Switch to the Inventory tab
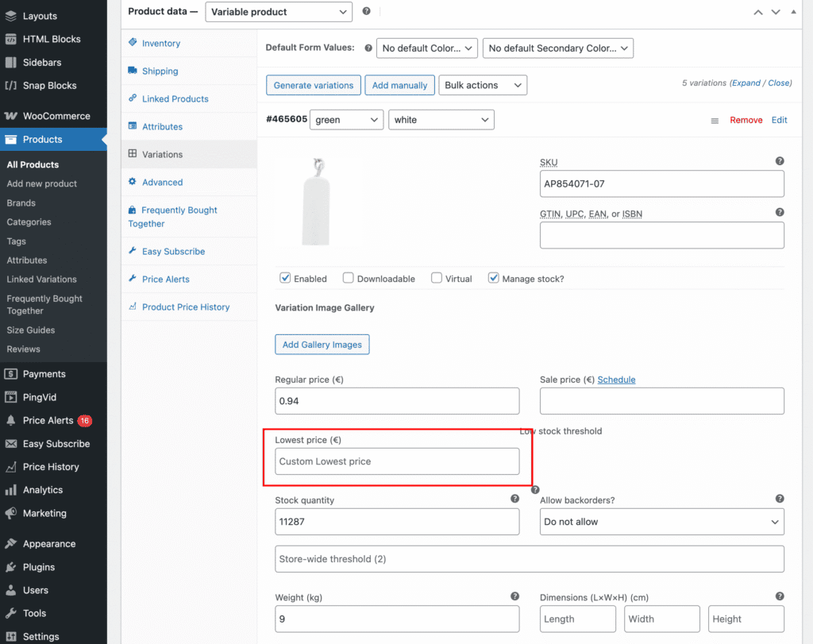 161,44
